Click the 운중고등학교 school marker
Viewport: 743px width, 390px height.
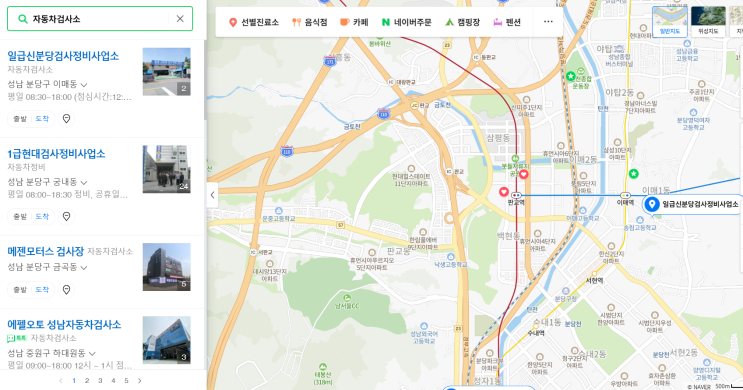click(x=279, y=211)
